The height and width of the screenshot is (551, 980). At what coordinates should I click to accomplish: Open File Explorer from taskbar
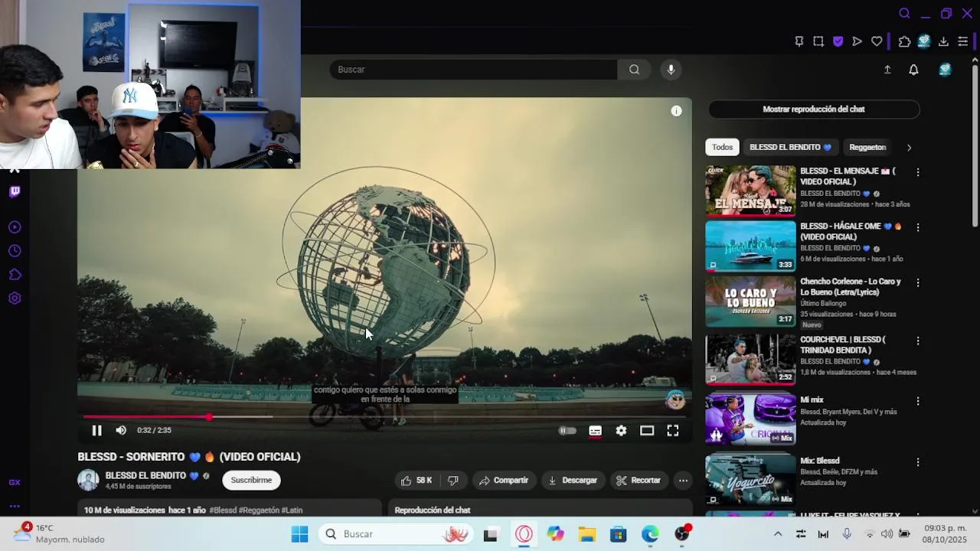click(586, 534)
